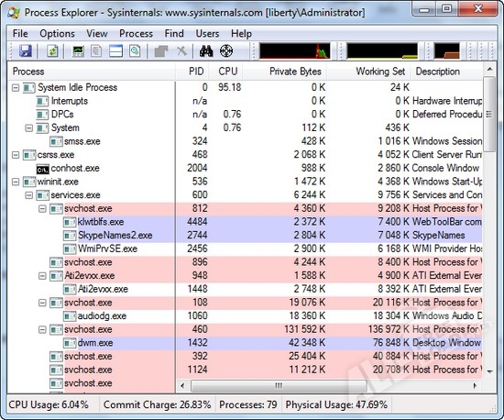Click the CPU usage history mini graph
Viewport: 504px width, 420px height.
295,50
